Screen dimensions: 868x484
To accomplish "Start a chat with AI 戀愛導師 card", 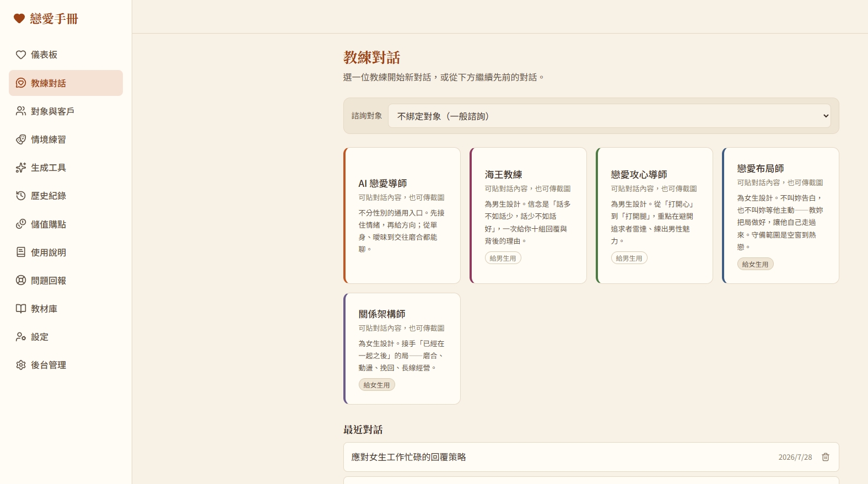I will click(402, 216).
